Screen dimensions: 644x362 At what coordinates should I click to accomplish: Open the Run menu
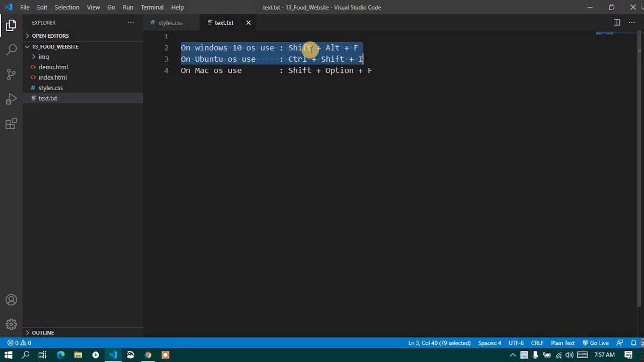(x=128, y=7)
